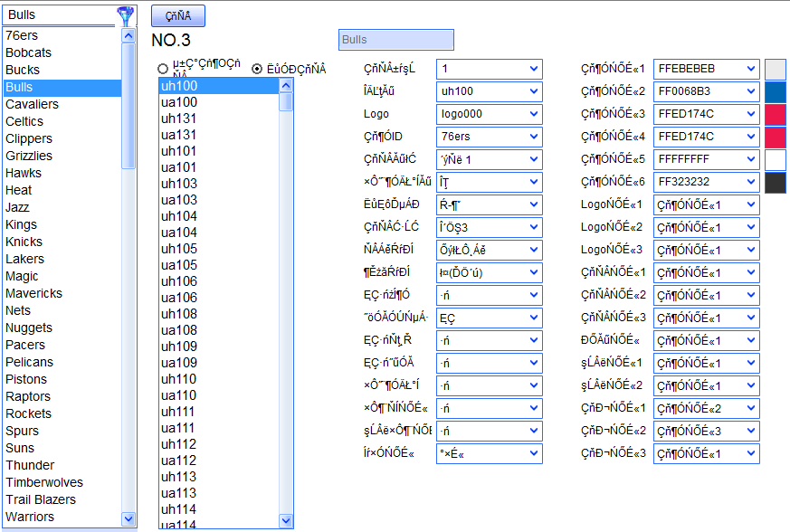Select Magic in the team list
790x532 pixels.
coord(62,276)
